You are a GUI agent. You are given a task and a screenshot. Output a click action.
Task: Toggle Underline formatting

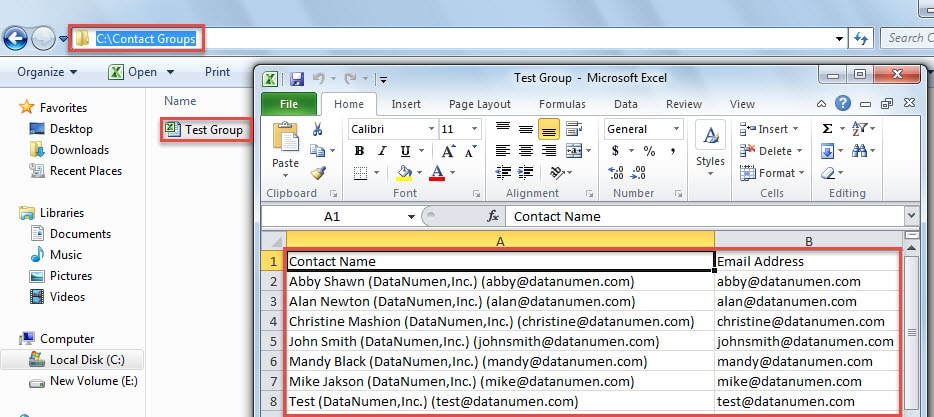tap(405, 151)
